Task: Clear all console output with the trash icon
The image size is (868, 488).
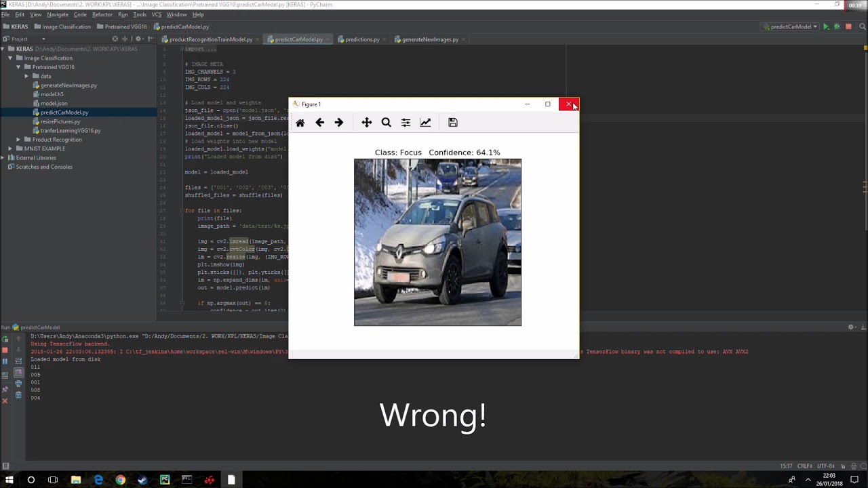Action: [x=18, y=394]
